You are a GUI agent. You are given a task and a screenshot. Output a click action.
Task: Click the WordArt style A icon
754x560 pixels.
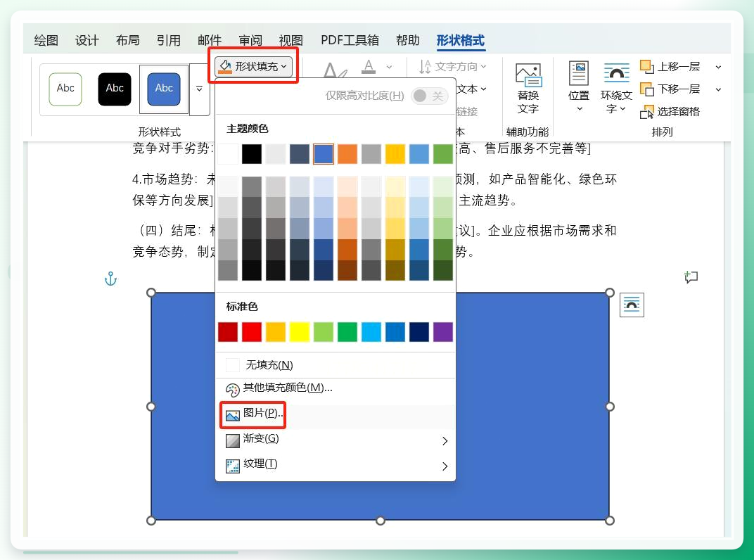point(335,71)
